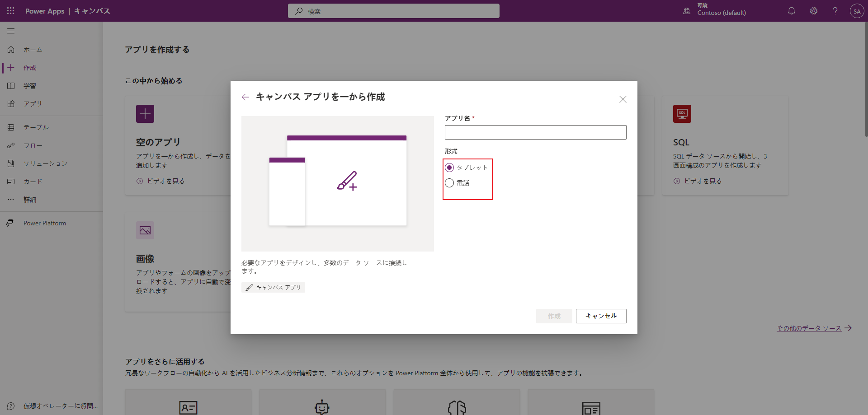Click the Power Apps title in header

coord(45,11)
